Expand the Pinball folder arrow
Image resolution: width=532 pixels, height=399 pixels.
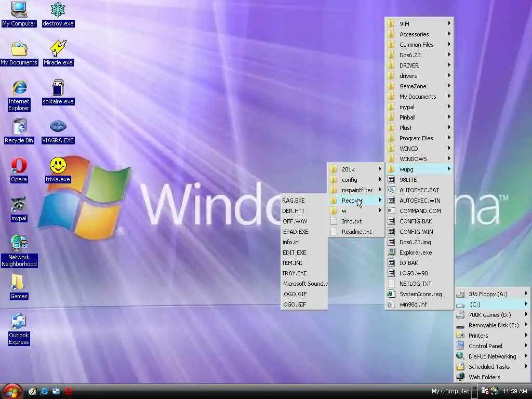[x=449, y=117]
